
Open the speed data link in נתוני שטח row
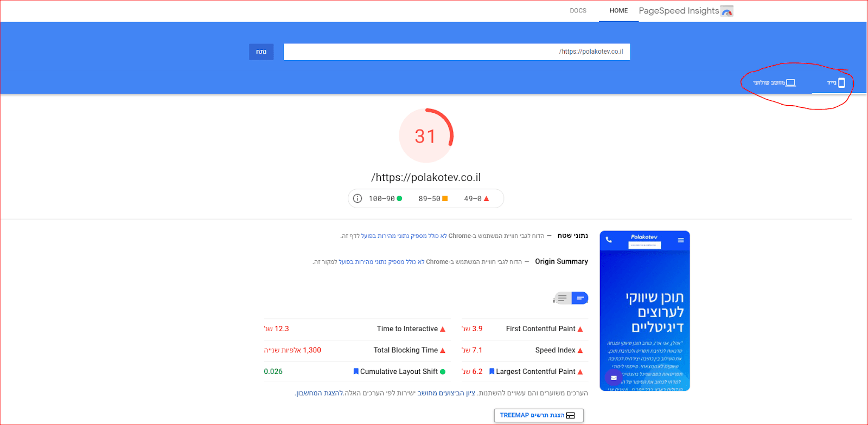[x=404, y=236]
